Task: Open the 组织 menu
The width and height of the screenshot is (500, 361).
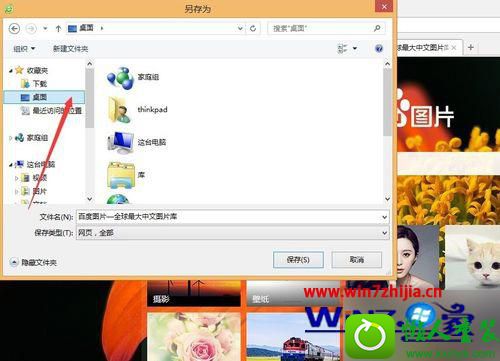Action: coord(24,49)
